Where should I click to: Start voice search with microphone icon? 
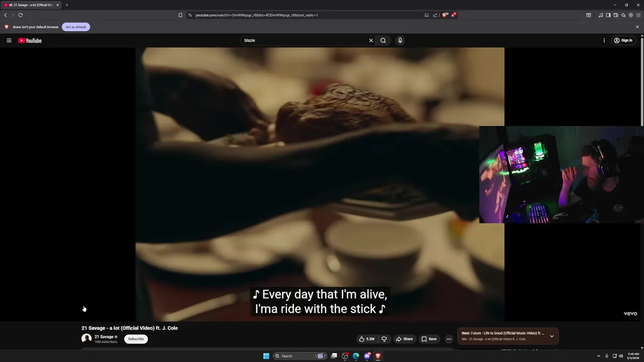coord(400,40)
